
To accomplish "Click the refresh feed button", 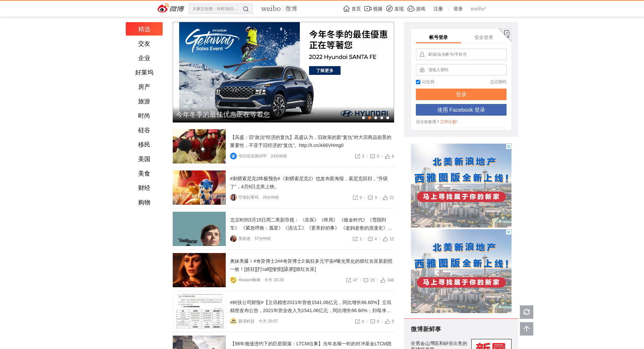I will [526, 312].
